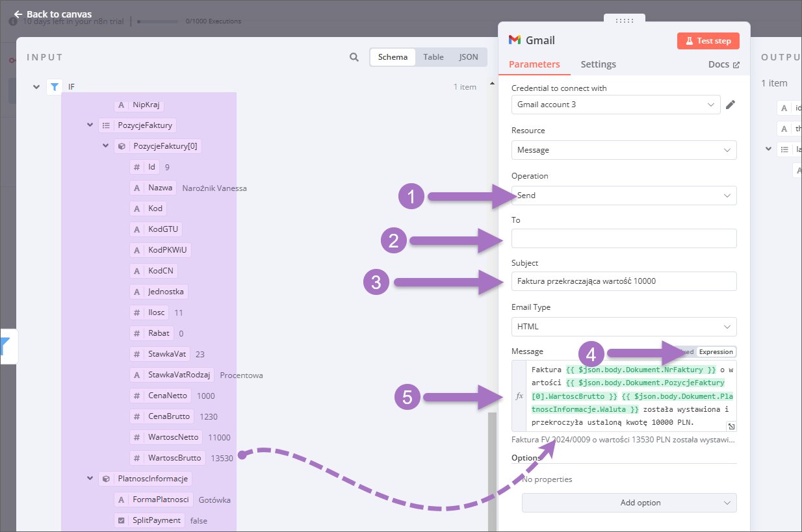802x532 pixels.
Task: Select the Parameters tab
Action: 534,64
